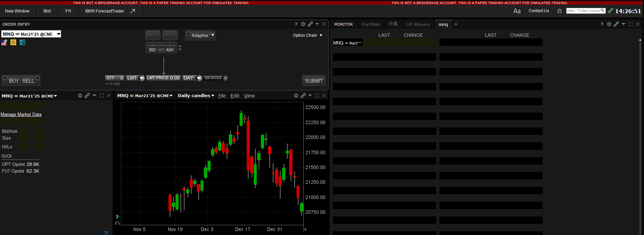Open the chart panel settings gear

(296, 96)
